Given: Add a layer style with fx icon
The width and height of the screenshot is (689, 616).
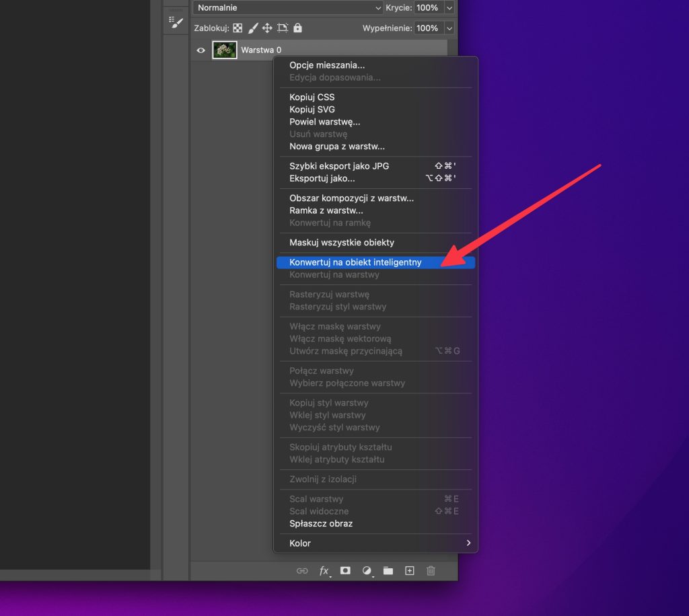Looking at the screenshot, I should 324,570.
